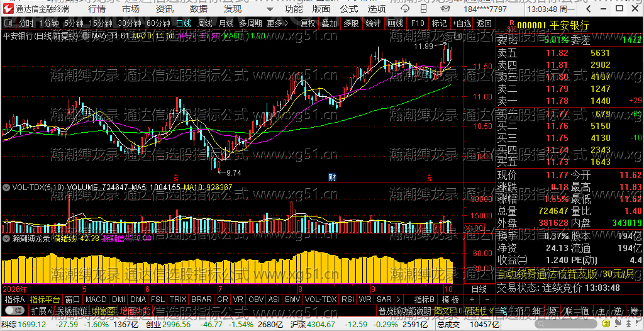Select the 周线 weekly period
Screen dimensions: 644x331
click(x=204, y=23)
